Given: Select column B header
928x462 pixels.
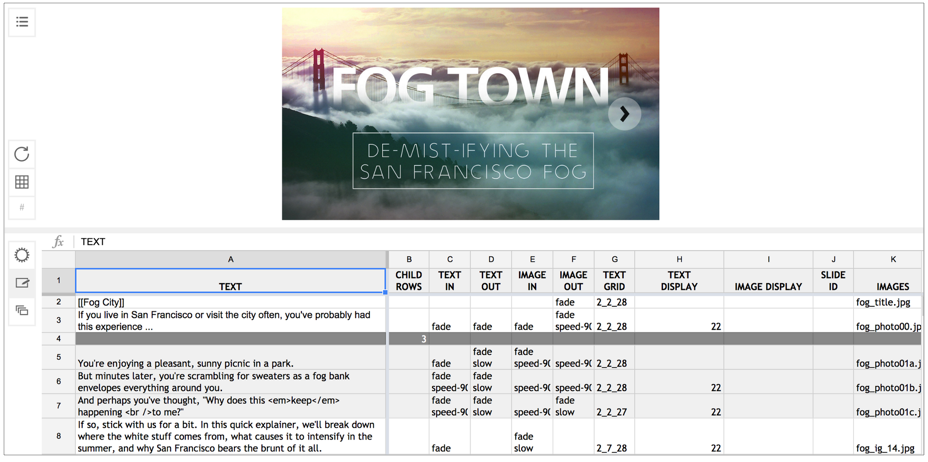Looking at the screenshot, I should point(409,259).
